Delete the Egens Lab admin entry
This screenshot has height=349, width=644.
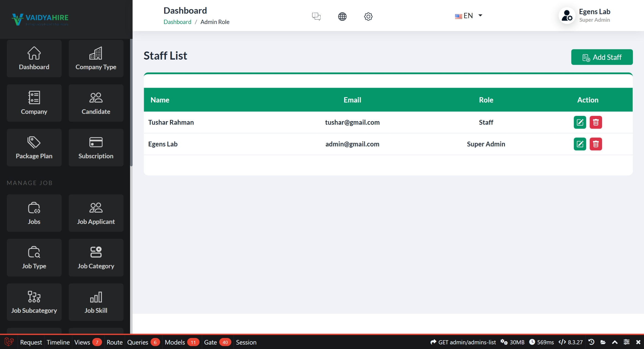(596, 144)
